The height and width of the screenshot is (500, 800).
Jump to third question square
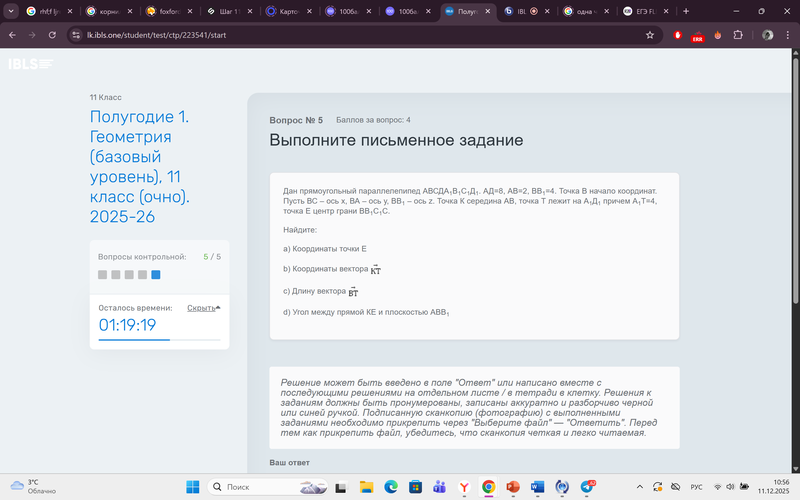pos(129,274)
